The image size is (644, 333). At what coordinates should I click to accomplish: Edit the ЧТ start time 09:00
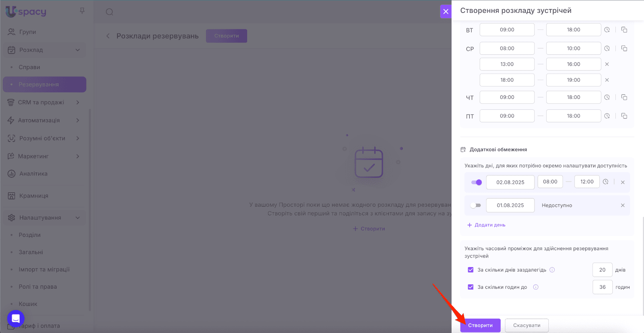pos(507,97)
